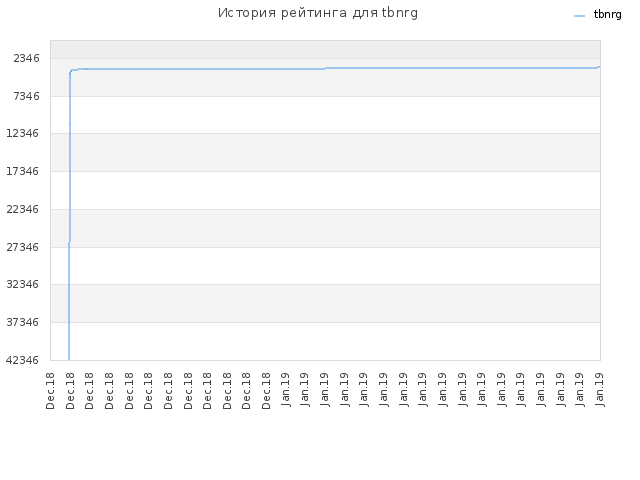The image size is (640, 480).
Task: Click the first Dec.18 x-axis label
Action: [50, 391]
